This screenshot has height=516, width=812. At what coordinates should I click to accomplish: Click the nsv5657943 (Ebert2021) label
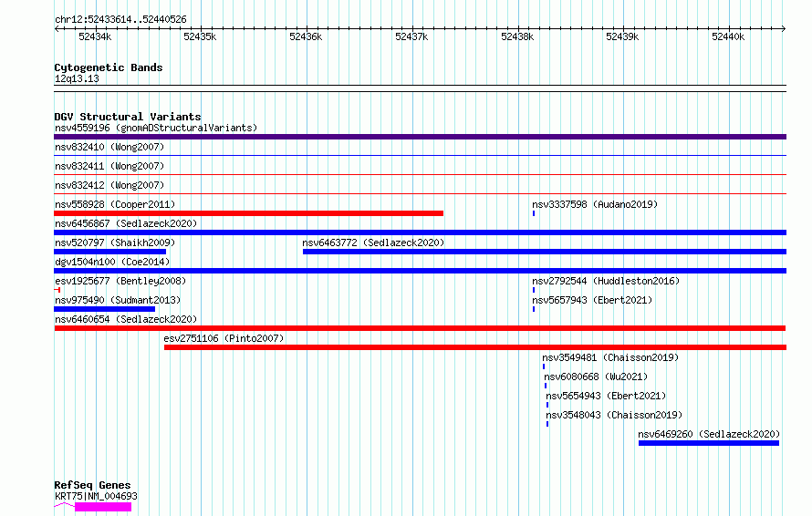click(x=592, y=300)
